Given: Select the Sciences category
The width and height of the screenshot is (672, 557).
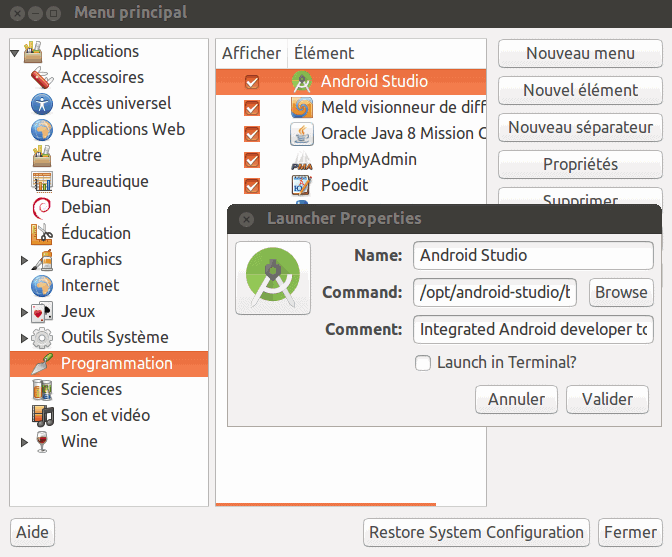Looking at the screenshot, I should click(x=92, y=390).
